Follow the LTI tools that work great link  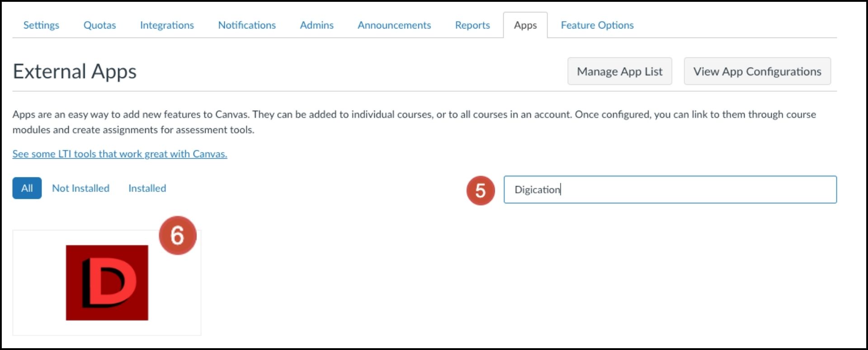point(120,154)
